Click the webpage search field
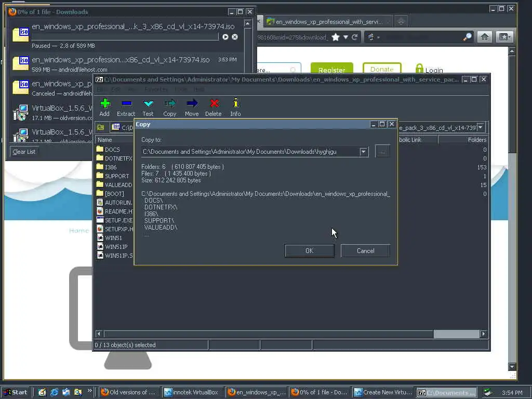This screenshot has height=399, width=532. [x=278, y=69]
